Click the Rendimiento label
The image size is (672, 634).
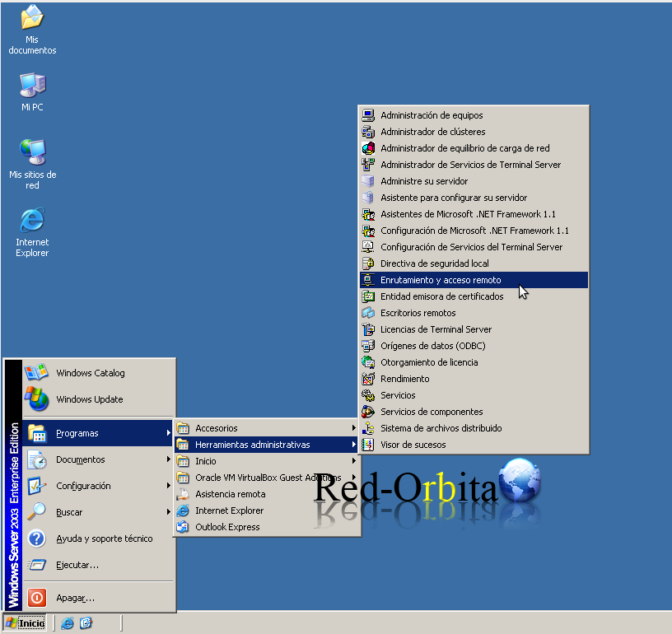click(405, 379)
